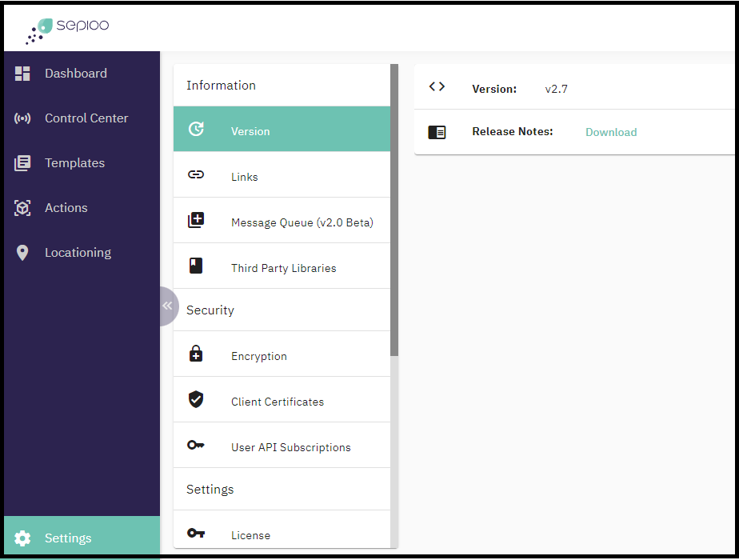Click the Locationing pin icon
The width and height of the screenshot is (739, 560).
pos(22,253)
